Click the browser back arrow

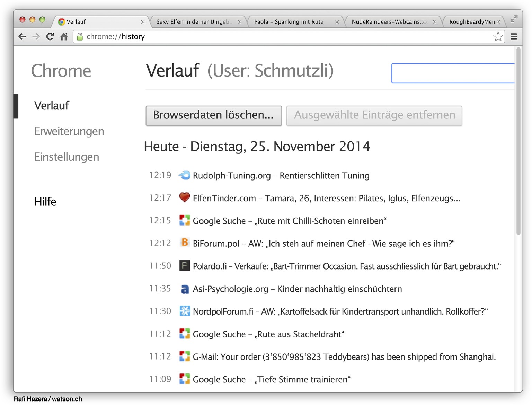click(22, 36)
